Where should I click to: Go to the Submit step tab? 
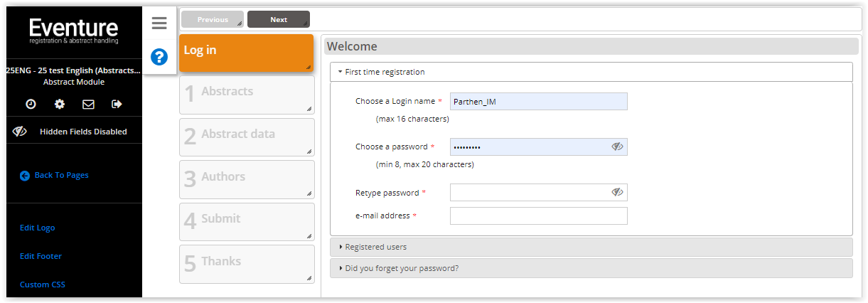[x=247, y=222]
